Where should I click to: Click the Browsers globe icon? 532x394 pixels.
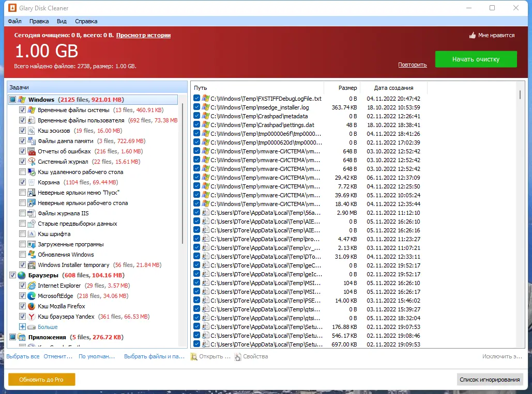22,275
